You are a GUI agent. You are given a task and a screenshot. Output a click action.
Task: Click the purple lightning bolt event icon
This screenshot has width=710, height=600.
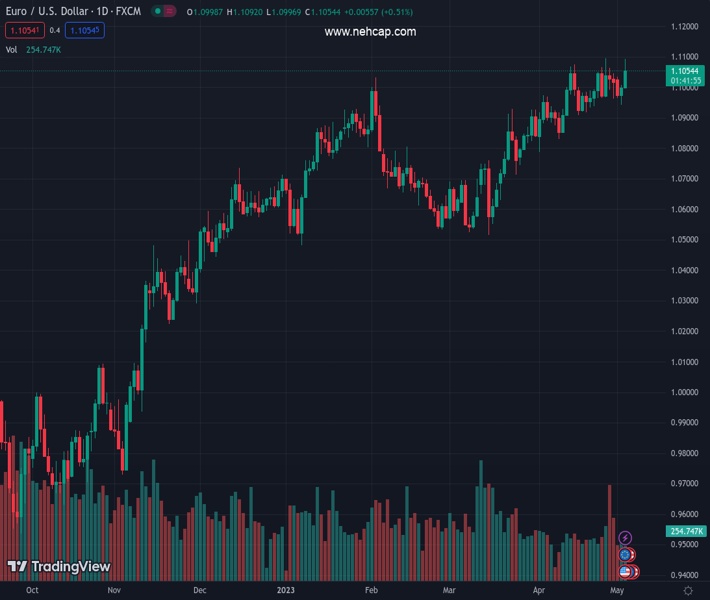coord(625,538)
